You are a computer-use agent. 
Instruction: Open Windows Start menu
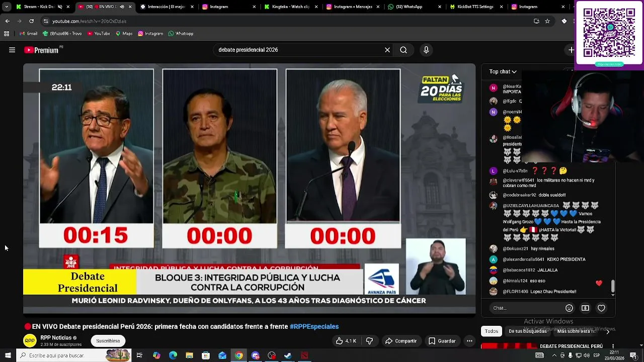(8, 355)
